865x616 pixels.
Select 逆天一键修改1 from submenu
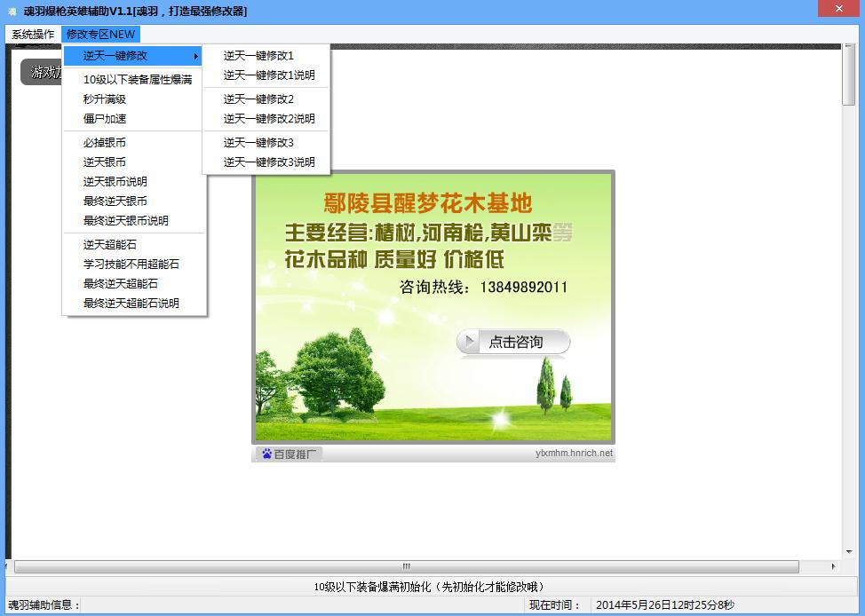pos(258,56)
